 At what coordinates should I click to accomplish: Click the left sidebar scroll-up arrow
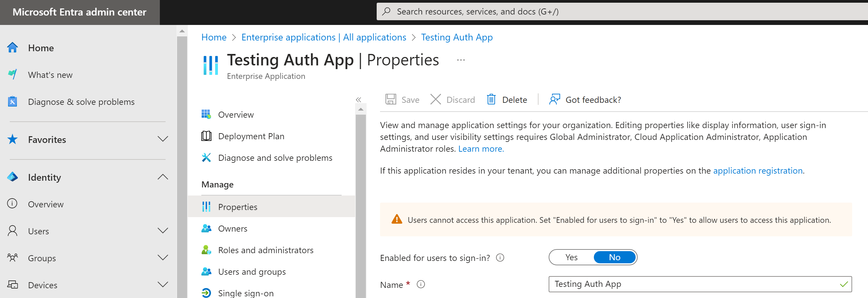pos(182,31)
